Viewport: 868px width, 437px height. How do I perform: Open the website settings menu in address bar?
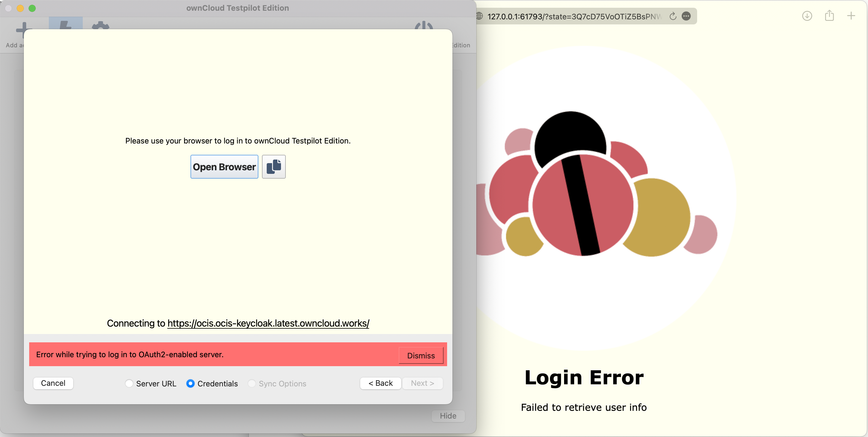coord(686,16)
